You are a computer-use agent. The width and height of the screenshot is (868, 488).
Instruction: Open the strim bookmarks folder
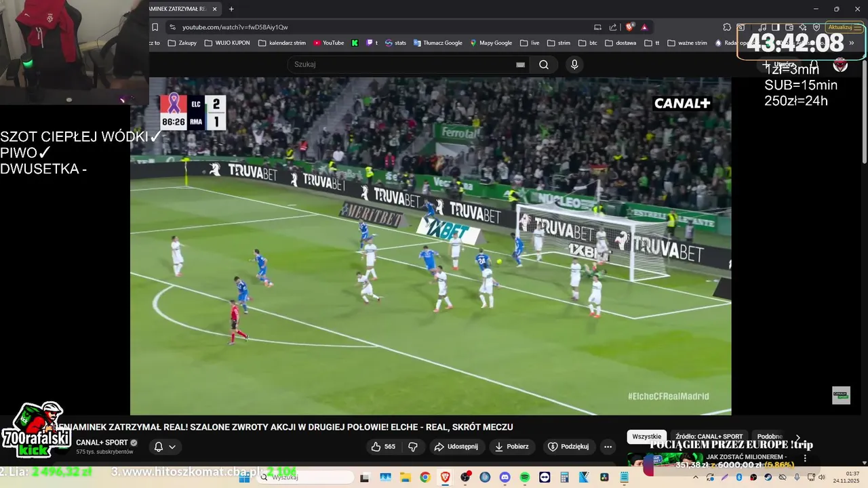pos(559,43)
